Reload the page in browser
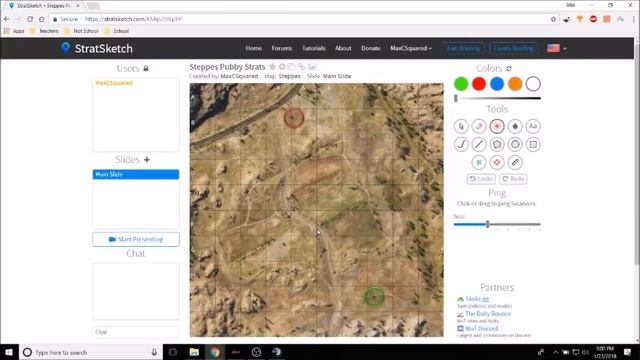 [30, 19]
